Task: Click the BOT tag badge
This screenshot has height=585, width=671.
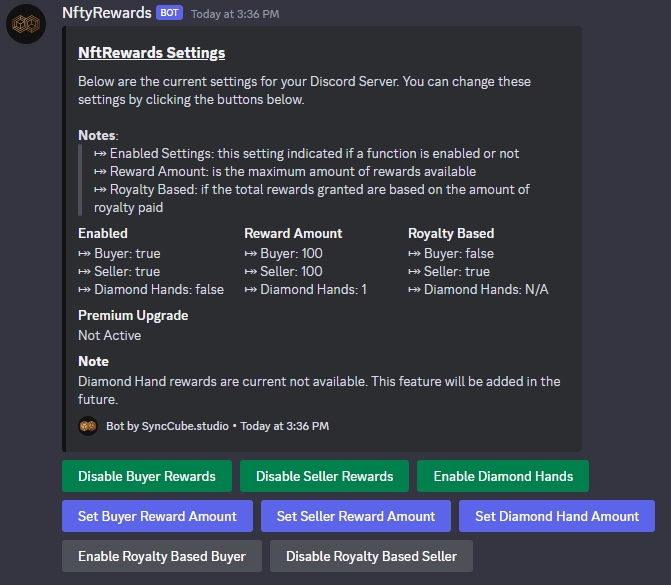Action: pos(169,13)
